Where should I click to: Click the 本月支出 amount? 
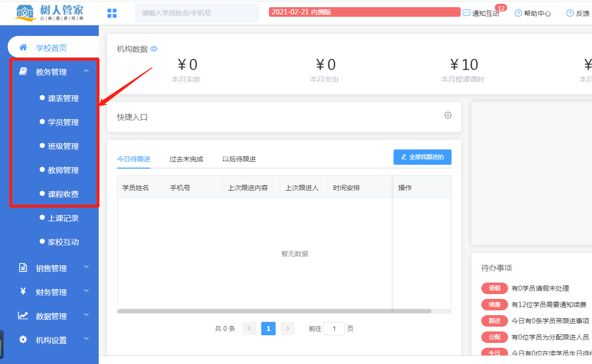325,65
